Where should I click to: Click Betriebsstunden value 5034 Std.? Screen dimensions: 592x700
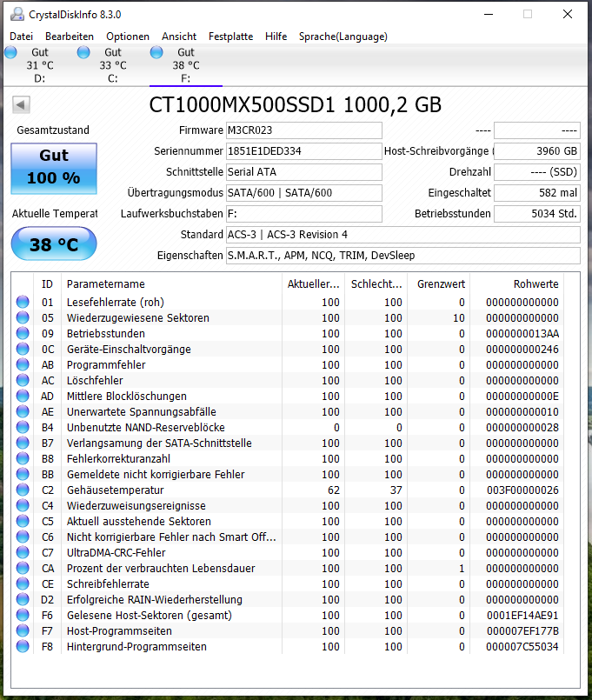537,214
